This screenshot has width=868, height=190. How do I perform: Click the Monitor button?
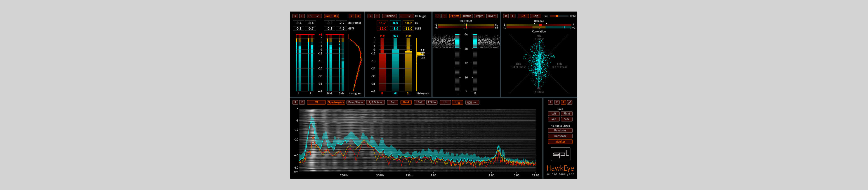coord(560,142)
